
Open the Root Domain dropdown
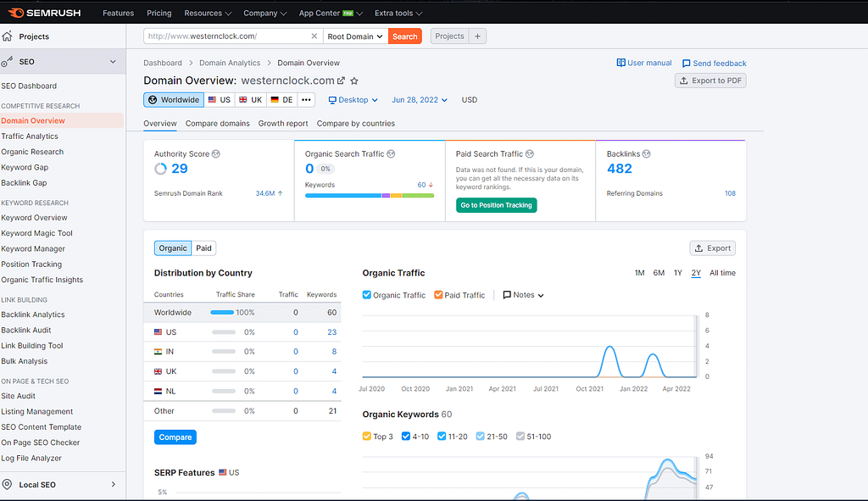[x=355, y=36]
